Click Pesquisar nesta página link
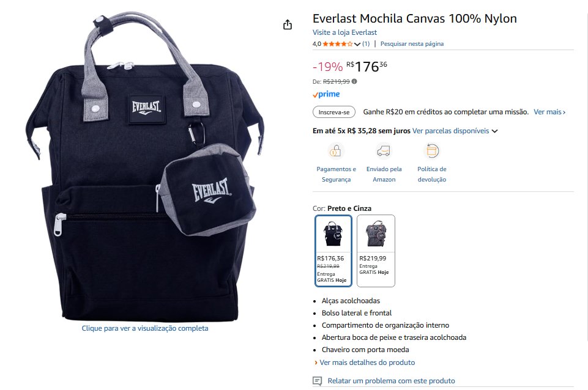588x390 pixels. 412,44
